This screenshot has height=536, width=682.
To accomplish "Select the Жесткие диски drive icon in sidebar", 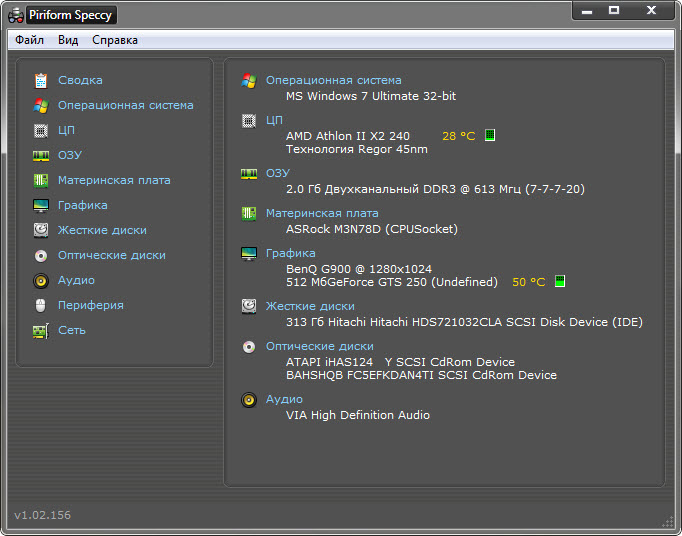I will pos(41,230).
